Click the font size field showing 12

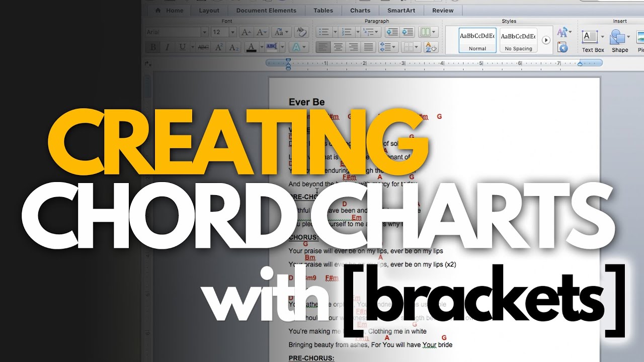pyautogui.click(x=219, y=32)
